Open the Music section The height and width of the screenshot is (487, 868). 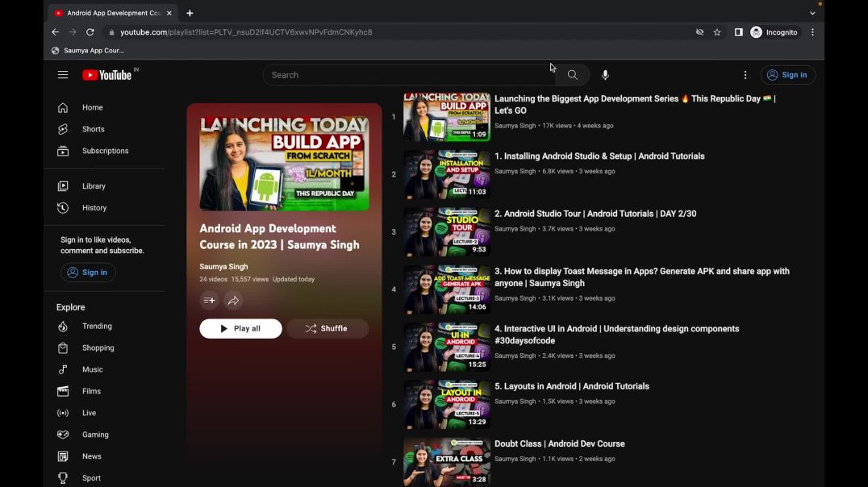tap(92, 369)
